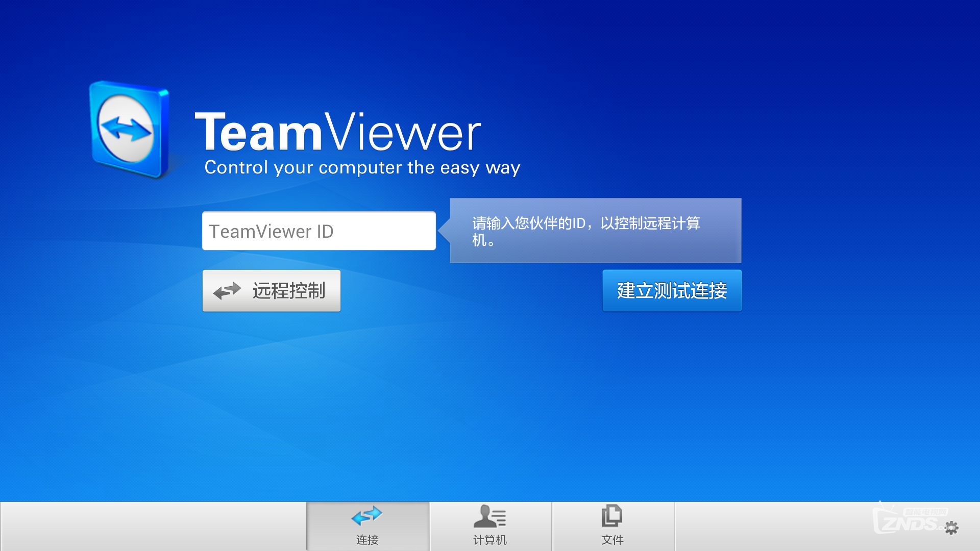Open settings via the gear icon

pyautogui.click(x=951, y=528)
